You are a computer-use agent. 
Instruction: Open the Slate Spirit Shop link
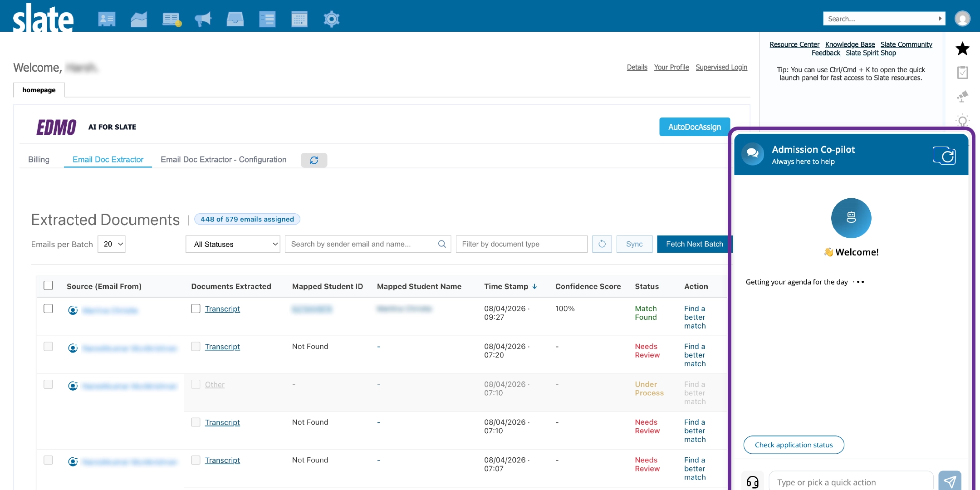tap(871, 53)
